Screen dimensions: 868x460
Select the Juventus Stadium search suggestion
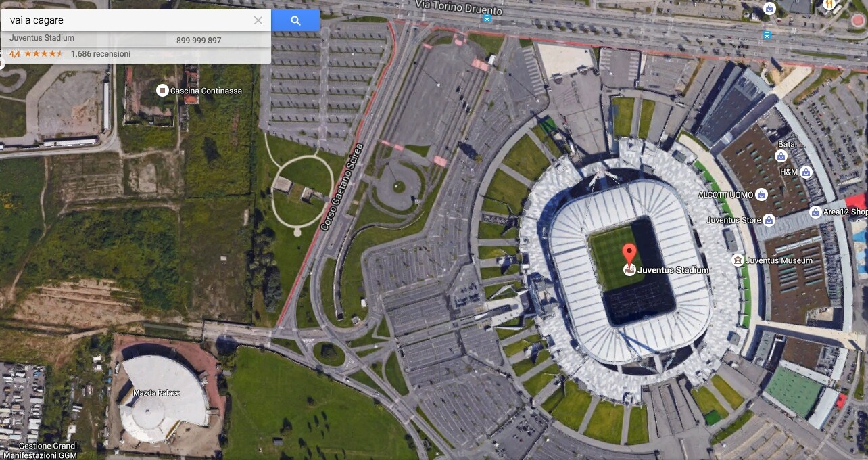point(135,39)
